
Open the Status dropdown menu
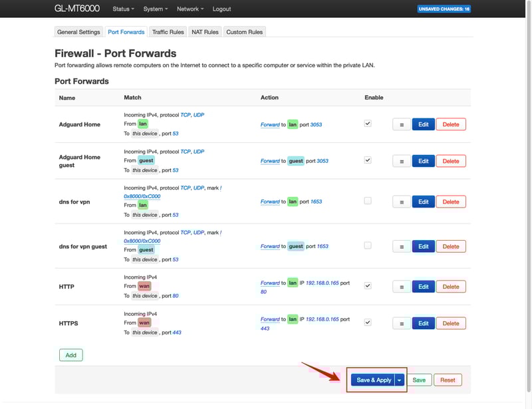(x=123, y=9)
